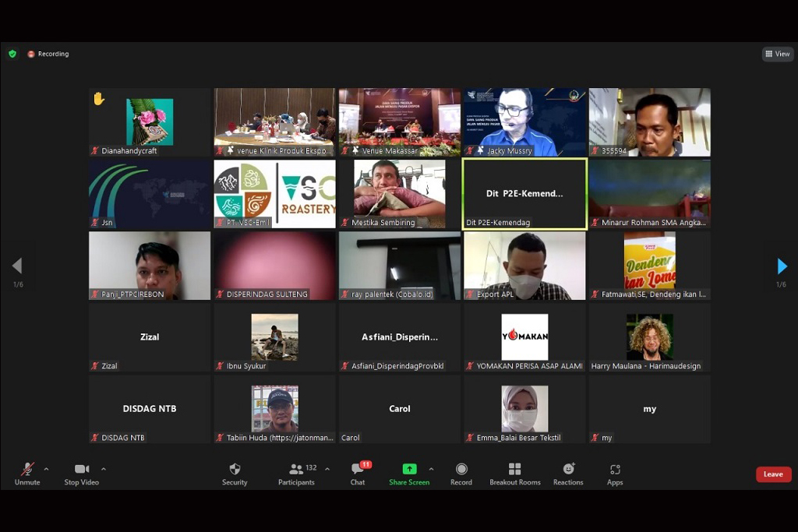Open the View layout menu
Image resolution: width=798 pixels, height=532 pixels.
pos(778,54)
